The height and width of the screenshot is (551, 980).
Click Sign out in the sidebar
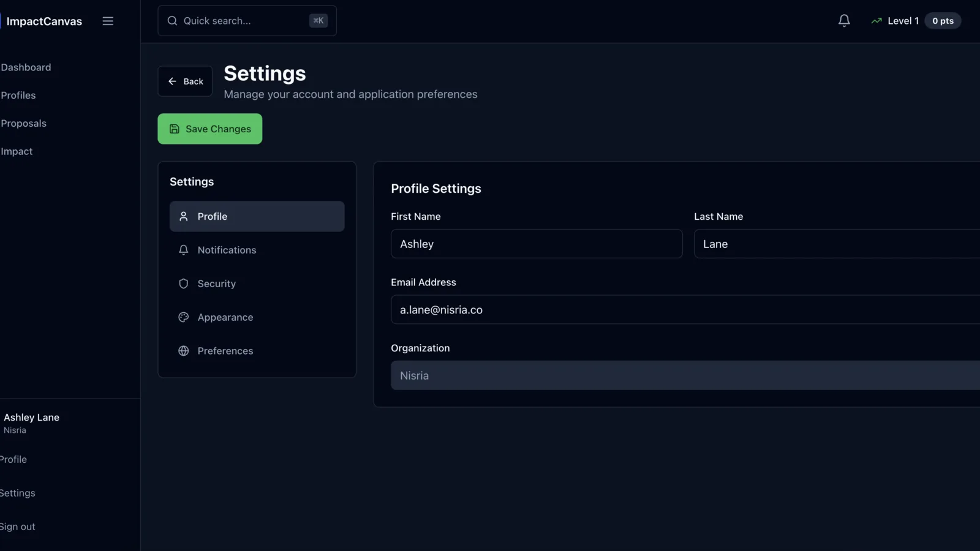pos(18,527)
